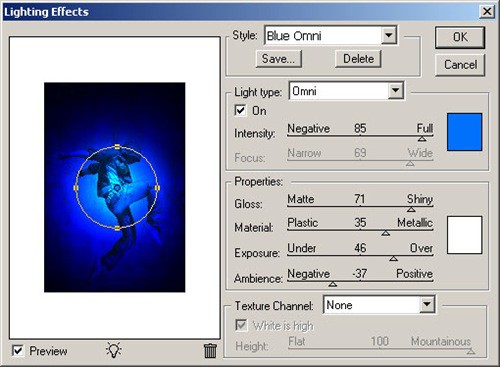This screenshot has height=367, width=500.
Task: Close the Lighting Effects dialog
Action: pos(487,12)
